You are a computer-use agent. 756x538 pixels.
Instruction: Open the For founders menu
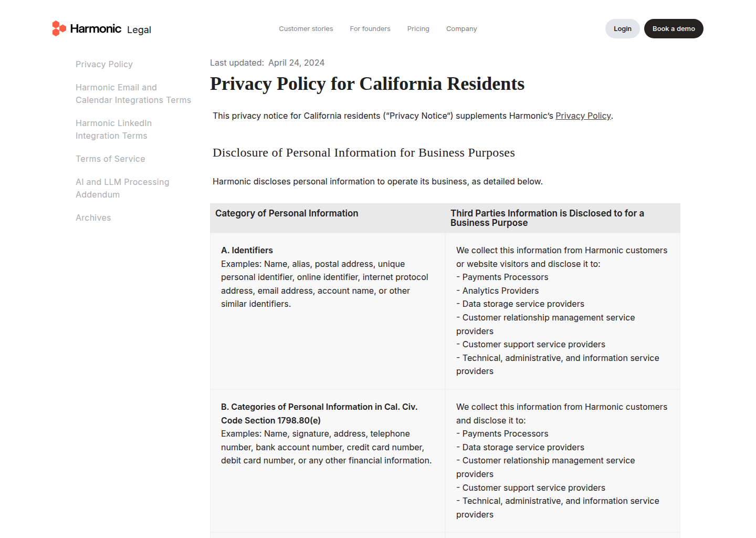click(x=370, y=29)
